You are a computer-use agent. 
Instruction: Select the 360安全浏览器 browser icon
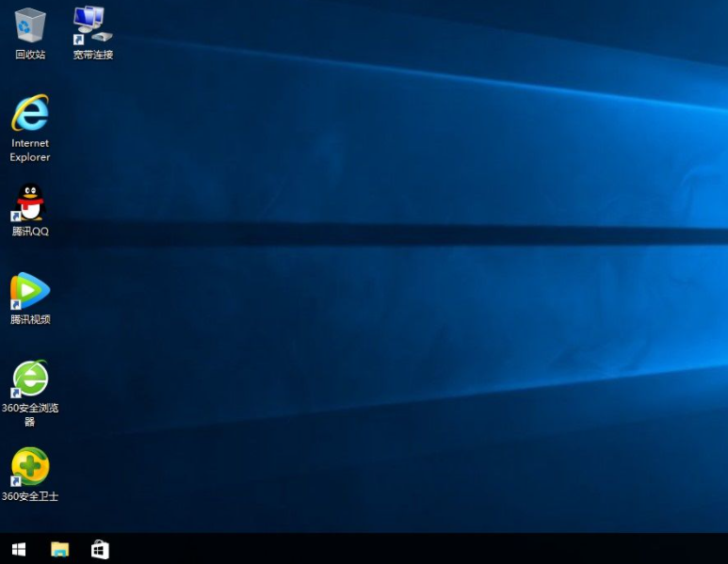click(30, 379)
